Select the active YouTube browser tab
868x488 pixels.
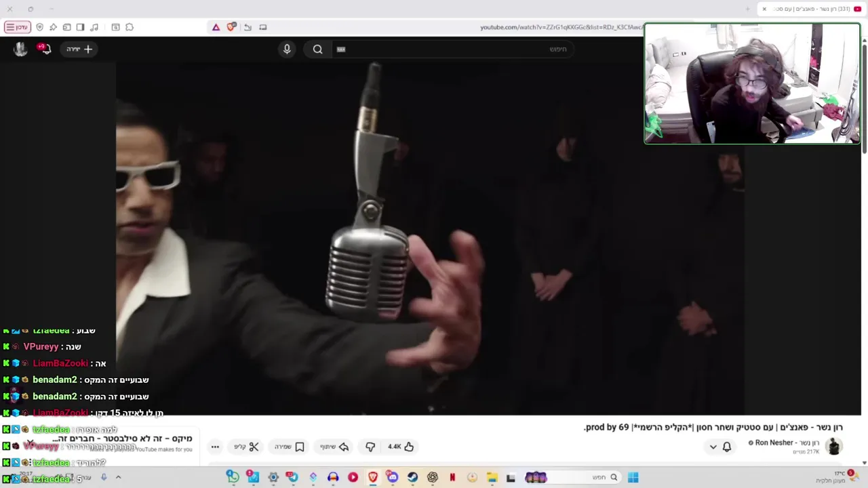[x=812, y=9]
